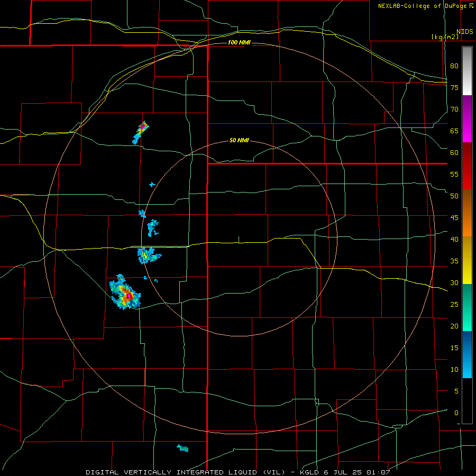
Task: Select the yellow segment of the color bar
Action: [x=467, y=260]
